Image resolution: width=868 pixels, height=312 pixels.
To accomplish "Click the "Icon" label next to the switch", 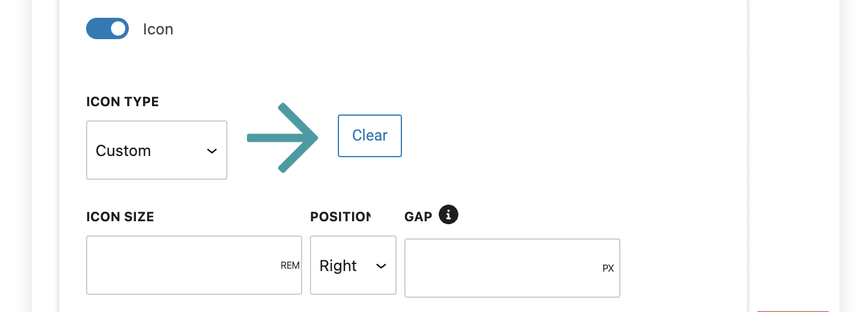I will point(158,29).
